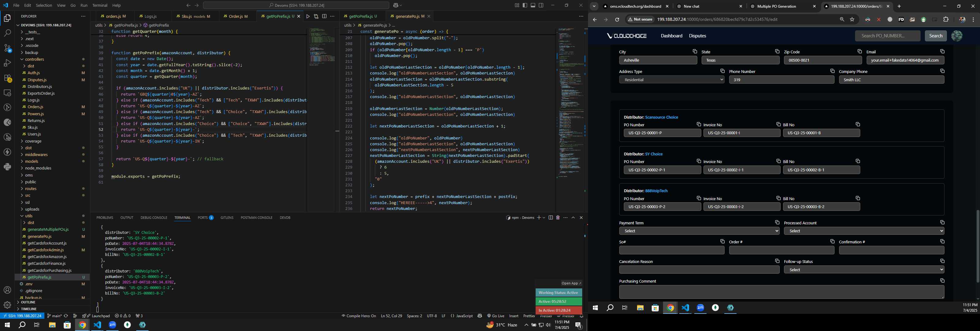Screen dimensions: 980x331
Task: Switch to the Order.js editor tab
Action: pos(238,16)
